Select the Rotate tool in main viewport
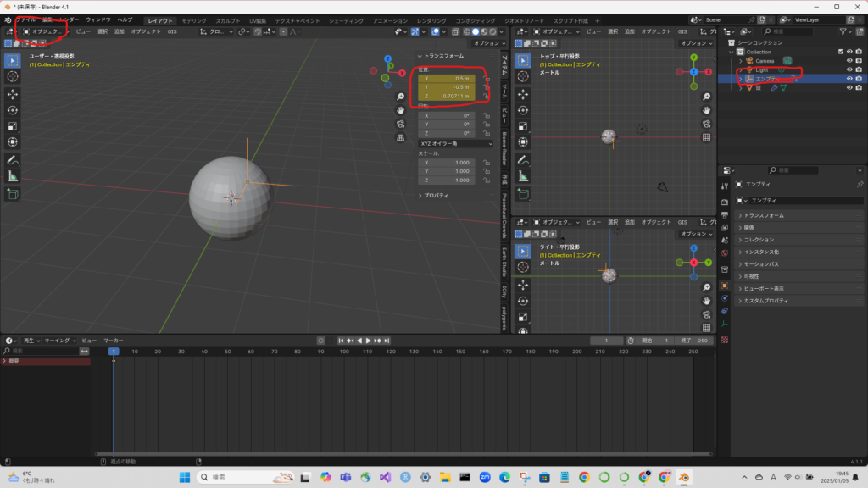868x488 pixels. pos(13,109)
